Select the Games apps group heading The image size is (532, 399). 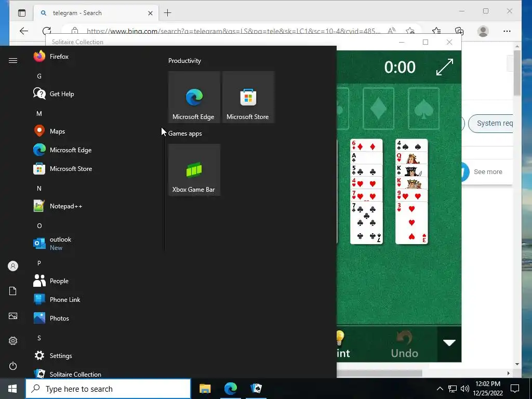point(185,134)
